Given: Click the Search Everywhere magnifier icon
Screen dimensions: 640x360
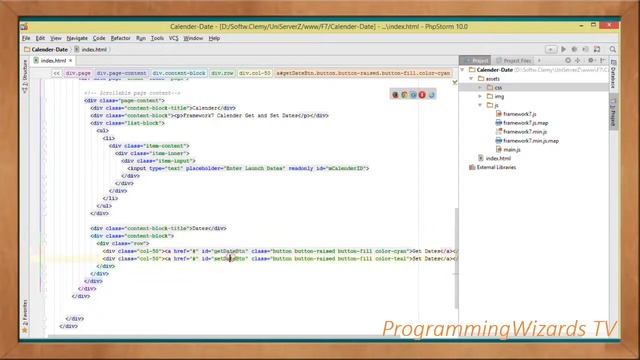Looking at the screenshot, I should pyautogui.click(x=613, y=49).
